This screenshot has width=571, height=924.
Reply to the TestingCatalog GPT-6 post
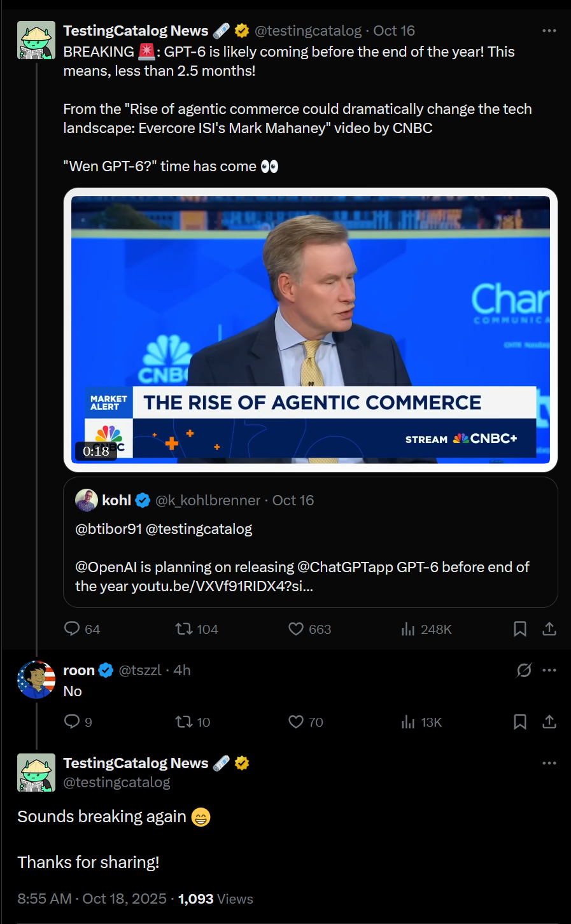(x=73, y=629)
